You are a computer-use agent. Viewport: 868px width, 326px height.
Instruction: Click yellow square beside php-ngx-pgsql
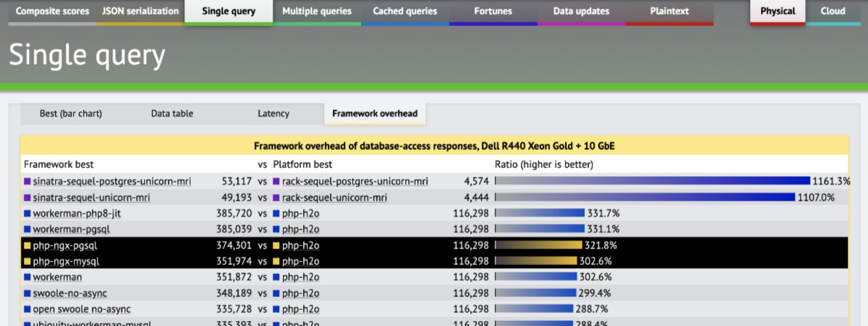tap(27, 246)
